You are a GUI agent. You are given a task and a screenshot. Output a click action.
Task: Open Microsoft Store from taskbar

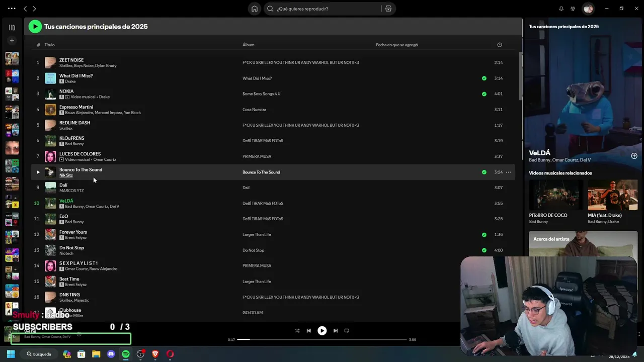81,354
